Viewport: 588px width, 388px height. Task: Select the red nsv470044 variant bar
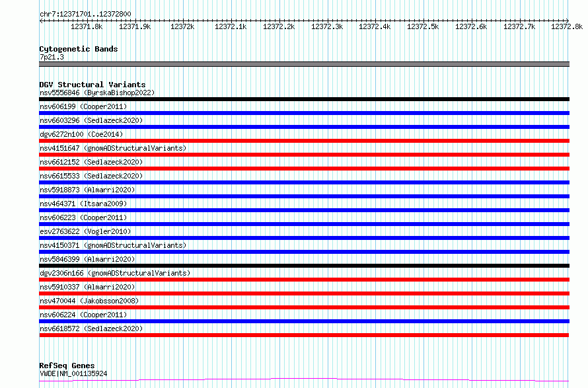pos(304,307)
